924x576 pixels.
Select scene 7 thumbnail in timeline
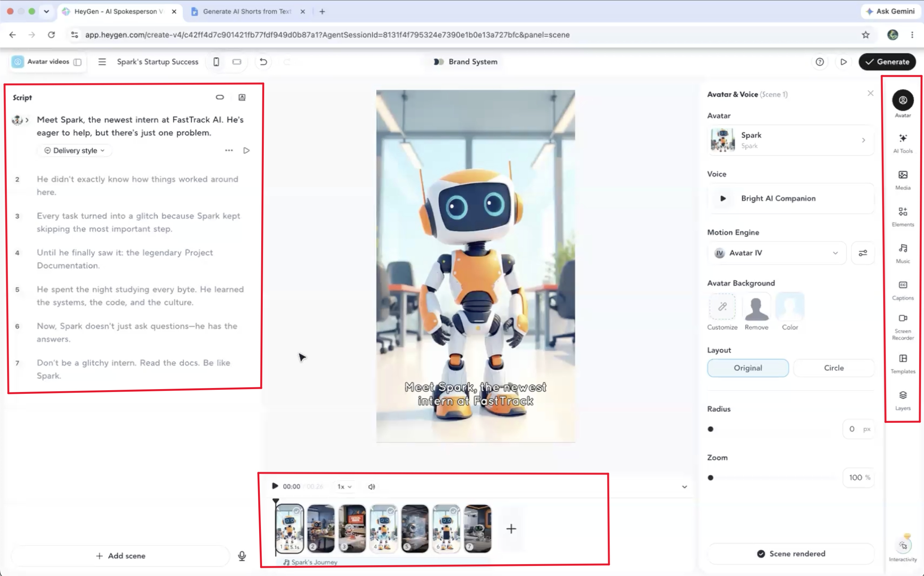(478, 529)
